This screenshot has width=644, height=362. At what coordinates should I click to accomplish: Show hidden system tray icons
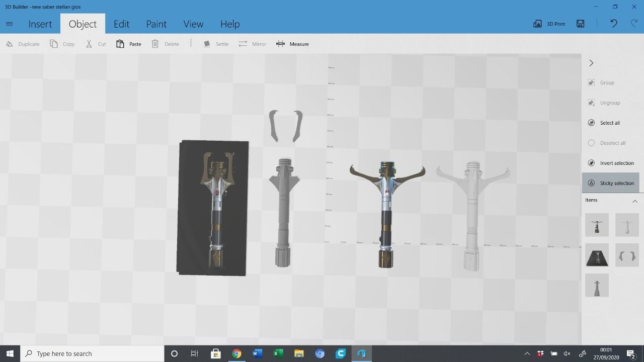pyautogui.click(x=527, y=353)
